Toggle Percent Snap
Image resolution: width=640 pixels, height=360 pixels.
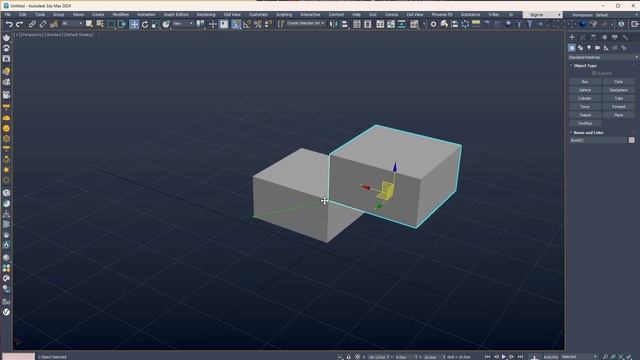[x=258, y=24]
